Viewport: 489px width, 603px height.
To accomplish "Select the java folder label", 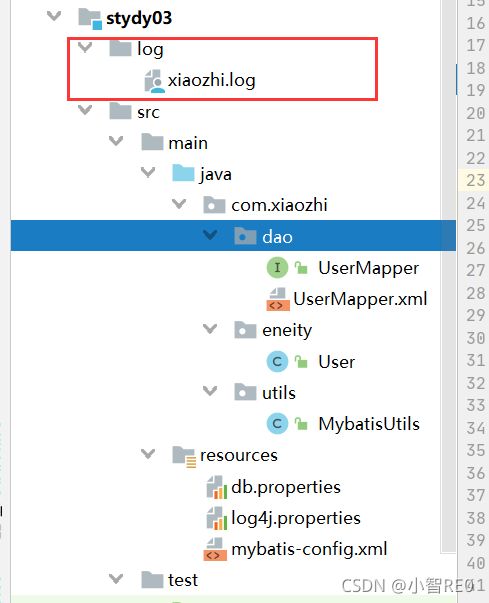I will [x=216, y=175].
